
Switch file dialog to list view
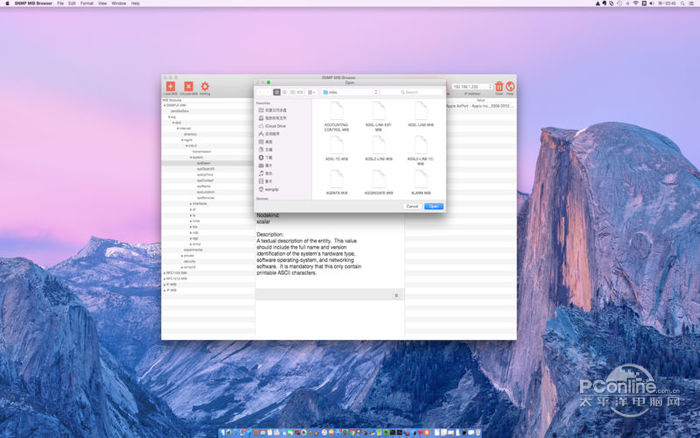point(284,92)
